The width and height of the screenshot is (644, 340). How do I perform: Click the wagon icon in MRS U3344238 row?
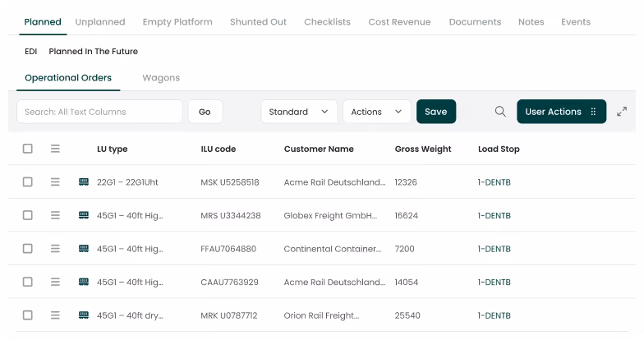pyautogui.click(x=84, y=215)
